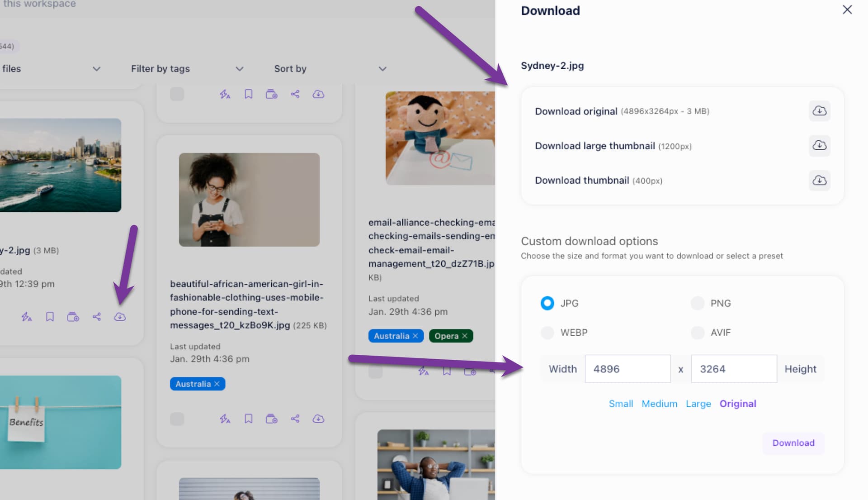
Task: Select AVIF format
Action: click(x=697, y=333)
